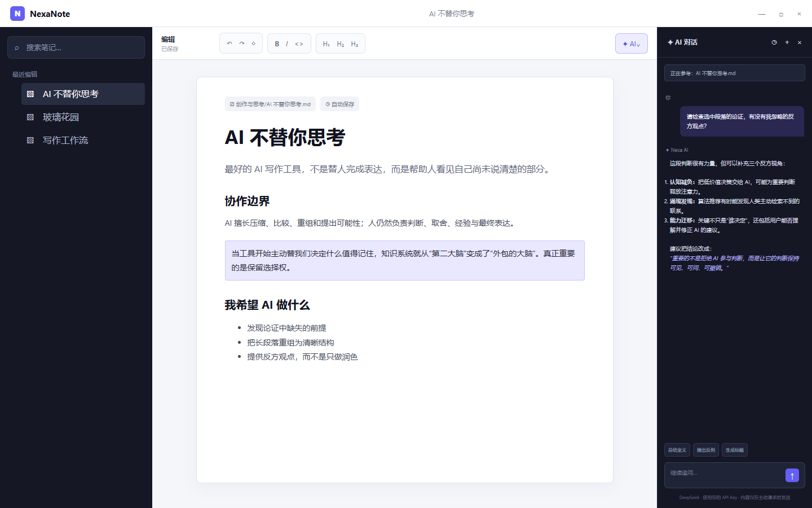Click the heading 协作边界

(x=247, y=201)
